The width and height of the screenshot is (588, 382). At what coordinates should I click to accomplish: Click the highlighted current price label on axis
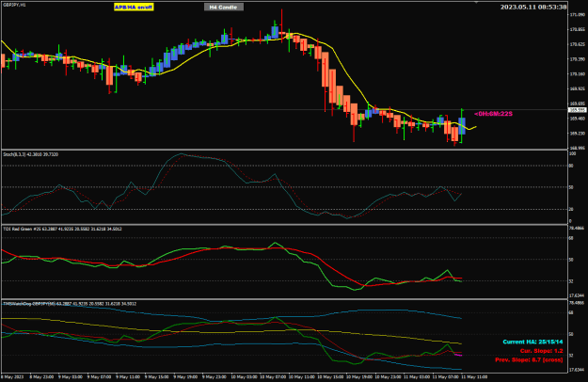[x=577, y=110]
